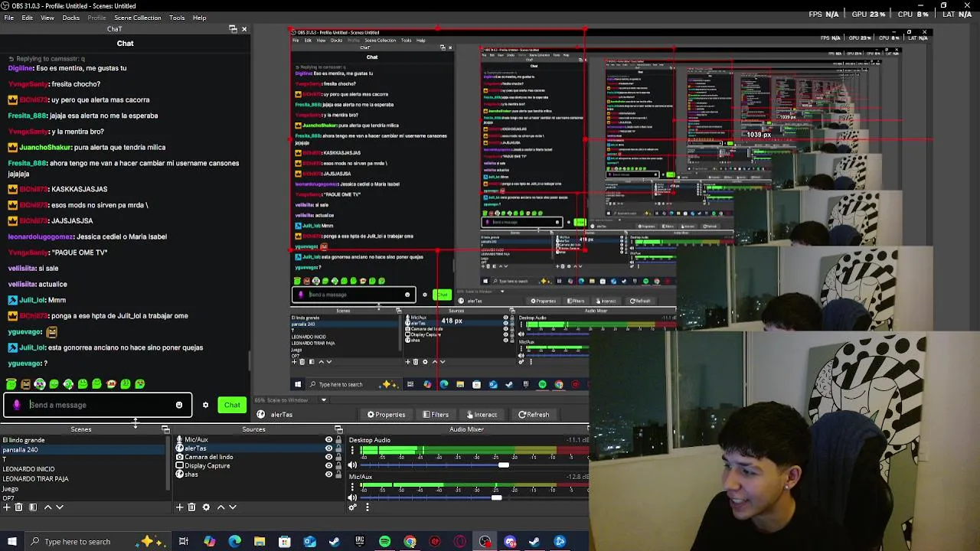Click the Refresh button

(534, 415)
